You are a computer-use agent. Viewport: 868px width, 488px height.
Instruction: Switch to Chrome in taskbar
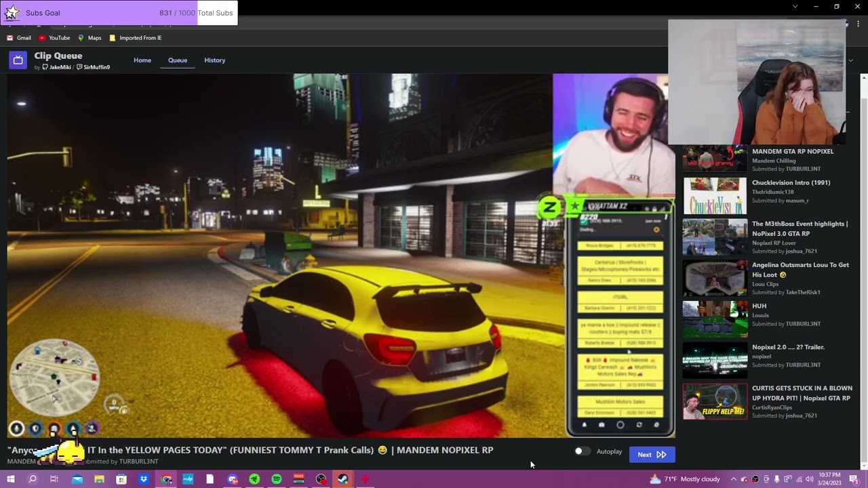click(x=166, y=479)
